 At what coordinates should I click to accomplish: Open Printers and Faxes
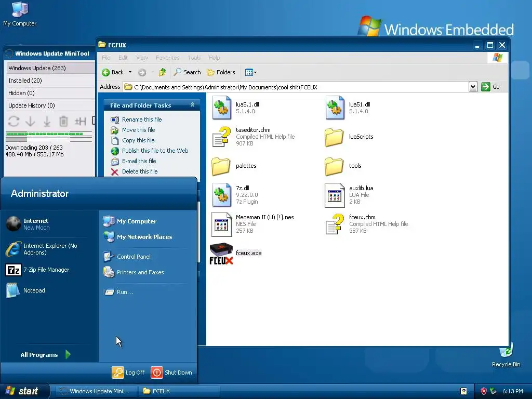tap(134, 272)
